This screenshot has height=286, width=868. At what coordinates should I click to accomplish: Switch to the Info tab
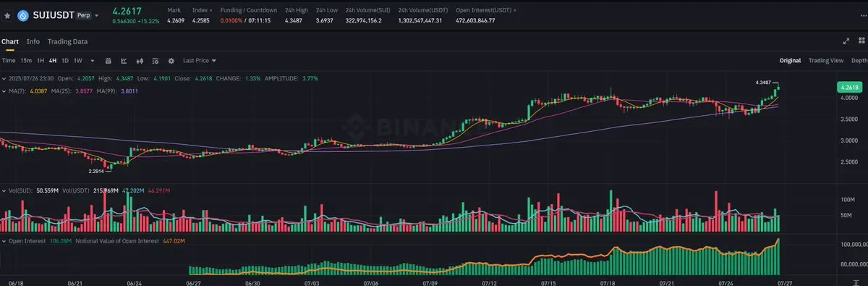click(33, 41)
